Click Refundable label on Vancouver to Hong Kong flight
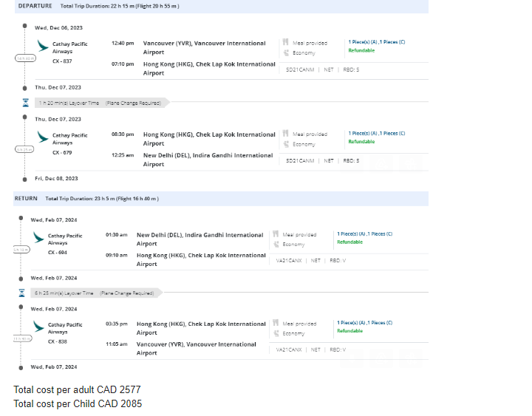 (x=361, y=51)
